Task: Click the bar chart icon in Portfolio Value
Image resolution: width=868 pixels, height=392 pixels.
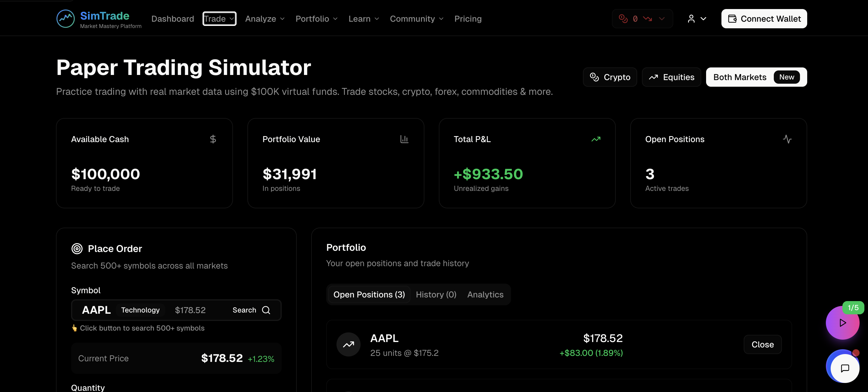Action: pos(404,139)
